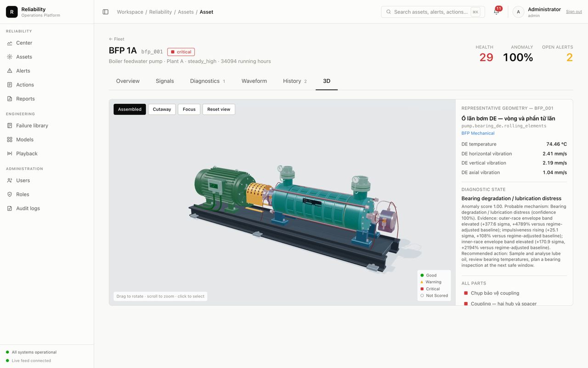The image size is (588, 368).
Task: Sign out of the admin account
Action: (x=574, y=12)
